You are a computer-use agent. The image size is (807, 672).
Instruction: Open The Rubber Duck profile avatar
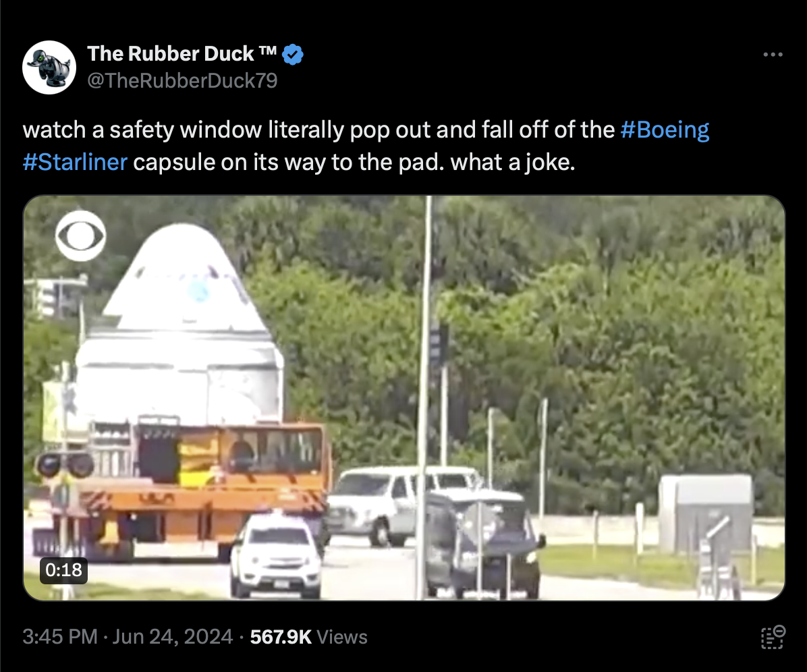tap(49, 67)
